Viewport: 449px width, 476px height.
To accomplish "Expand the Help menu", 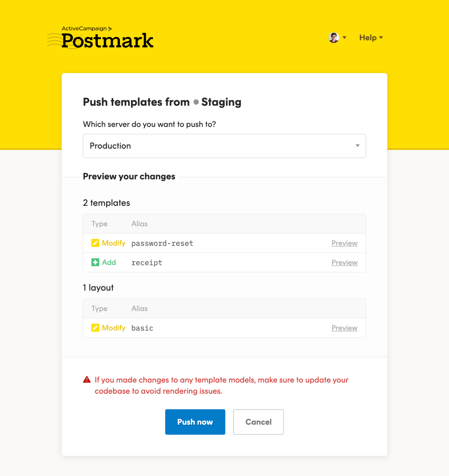I will point(370,38).
